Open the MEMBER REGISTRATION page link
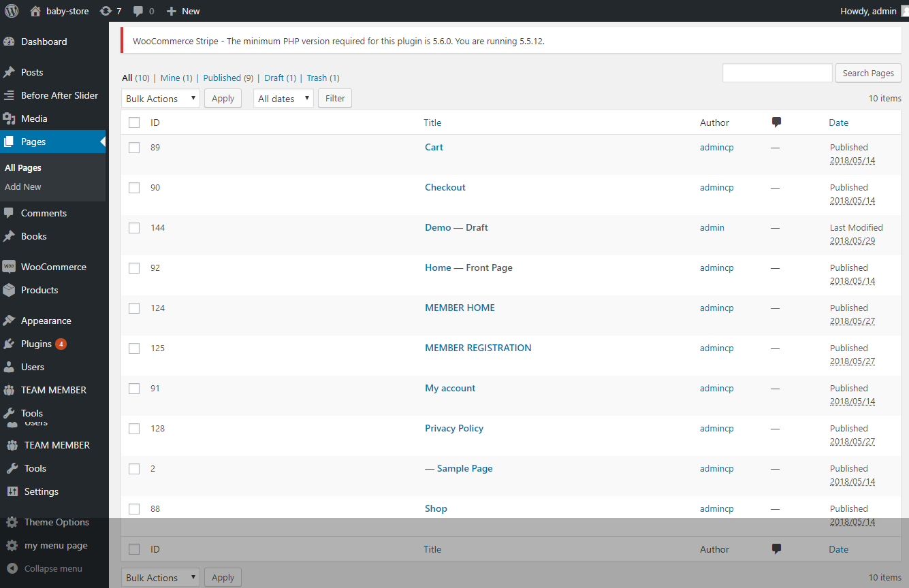909x588 pixels. click(x=478, y=348)
